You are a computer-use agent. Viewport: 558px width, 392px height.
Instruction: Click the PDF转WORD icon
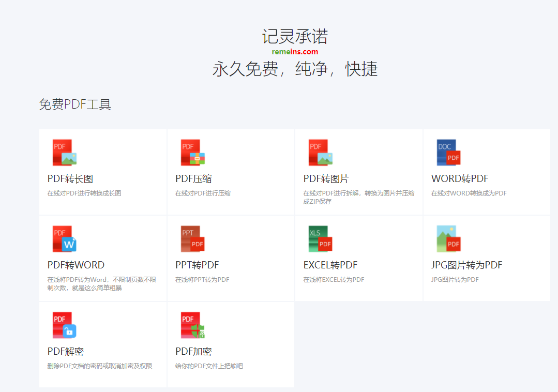coord(64,239)
